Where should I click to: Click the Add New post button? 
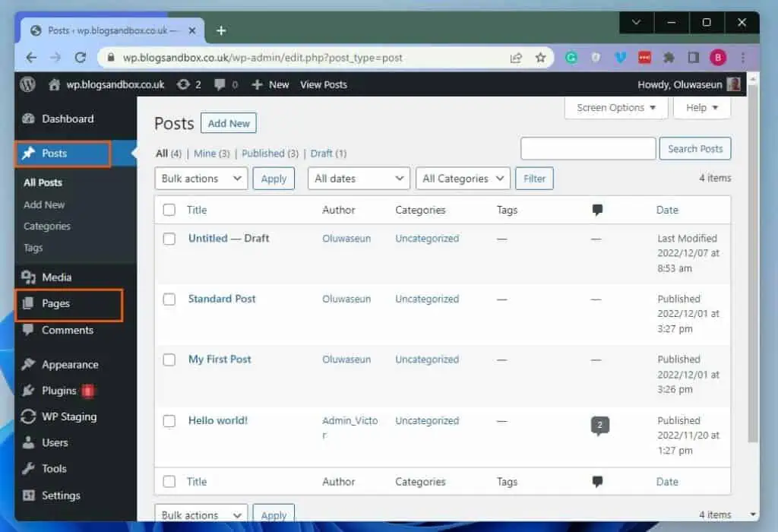click(x=228, y=122)
